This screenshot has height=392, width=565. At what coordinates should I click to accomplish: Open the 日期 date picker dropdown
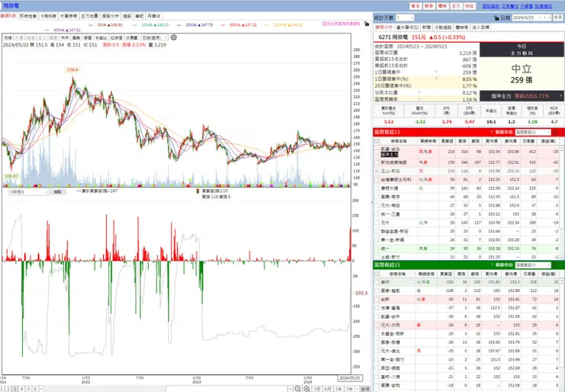[539, 18]
